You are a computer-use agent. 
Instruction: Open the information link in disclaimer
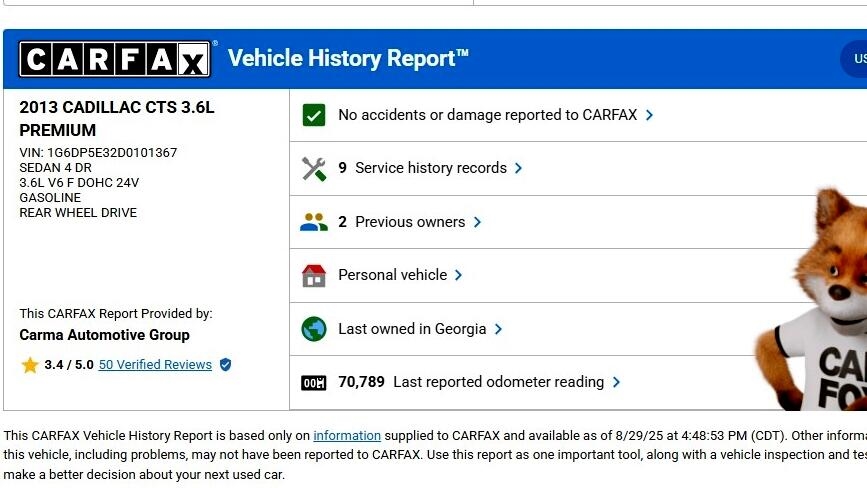347,436
